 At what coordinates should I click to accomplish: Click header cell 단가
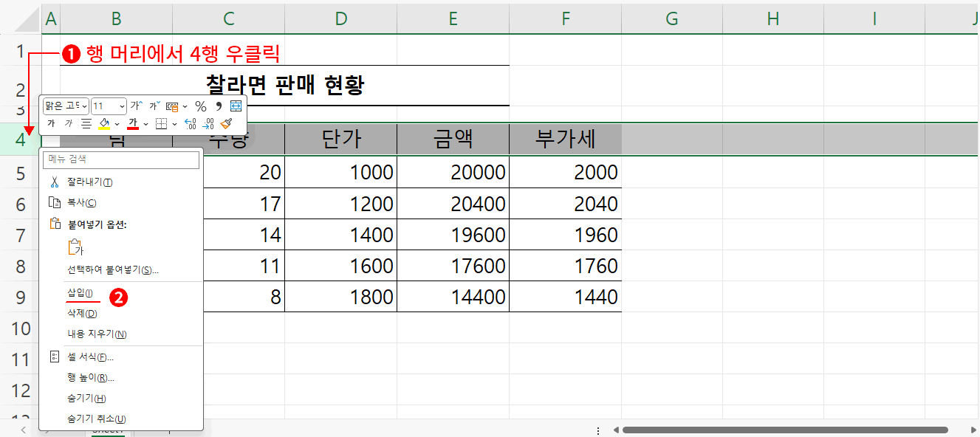click(x=340, y=139)
